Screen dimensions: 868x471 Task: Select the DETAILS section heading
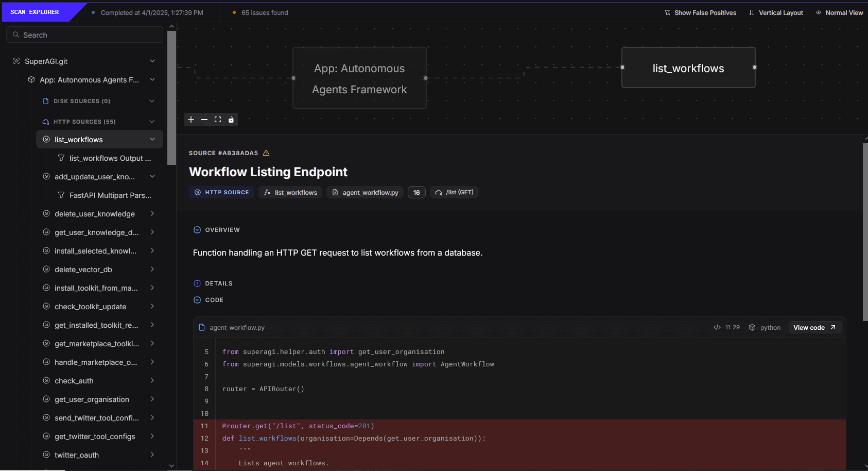click(219, 283)
